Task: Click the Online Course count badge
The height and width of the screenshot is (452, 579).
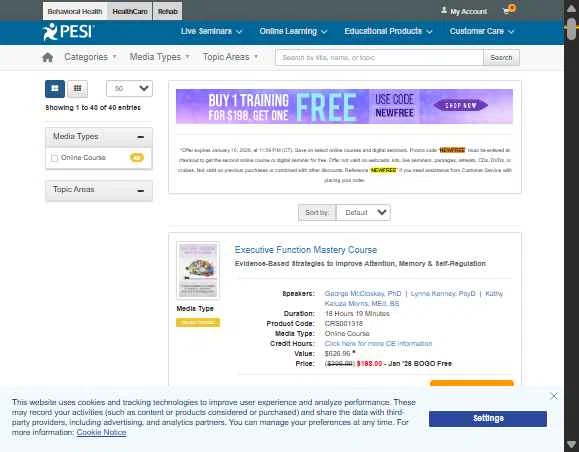Action: tap(137, 158)
